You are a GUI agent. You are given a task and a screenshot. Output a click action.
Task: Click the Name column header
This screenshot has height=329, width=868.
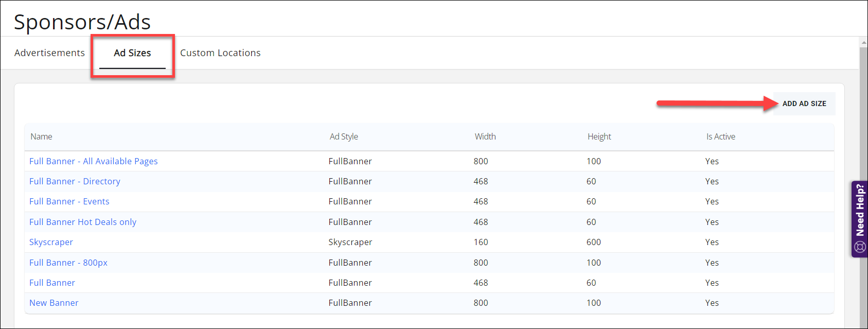click(x=41, y=136)
